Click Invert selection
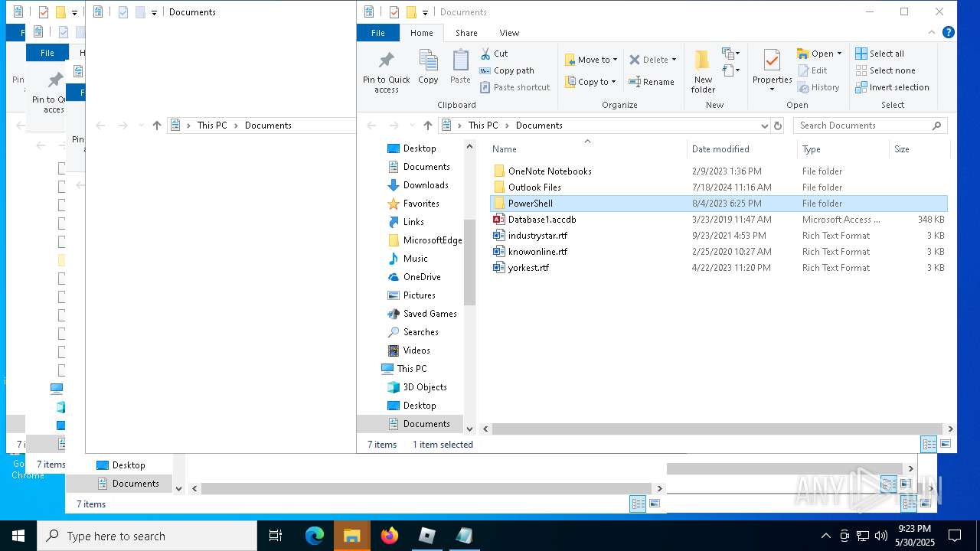 pyautogui.click(x=892, y=87)
